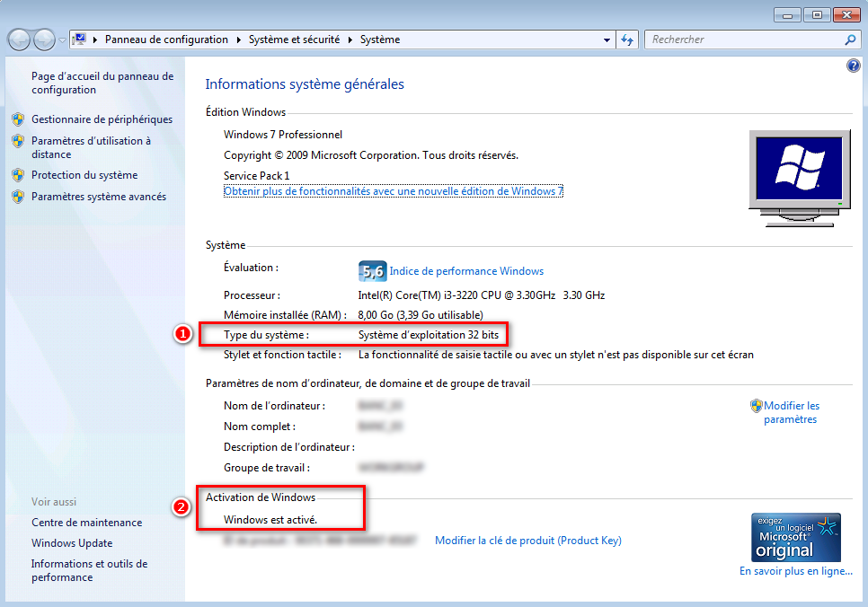This screenshot has height=607, width=868.
Task: Focus the Rechercher search field
Action: point(745,40)
